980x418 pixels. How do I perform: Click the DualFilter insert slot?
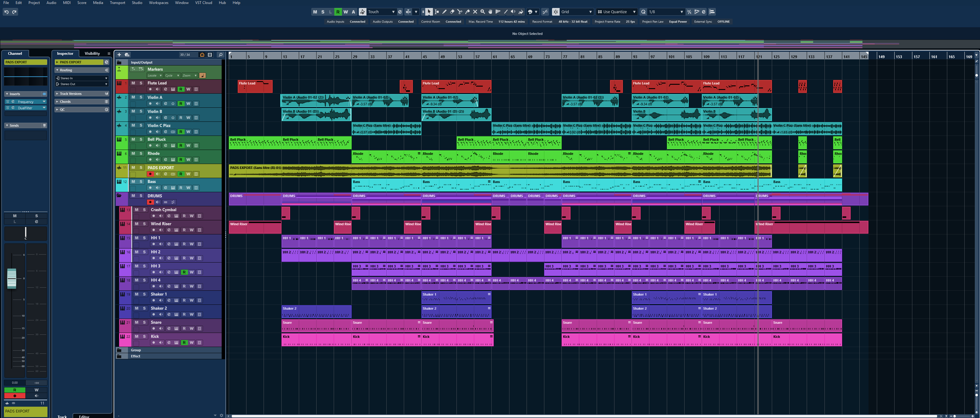point(25,108)
